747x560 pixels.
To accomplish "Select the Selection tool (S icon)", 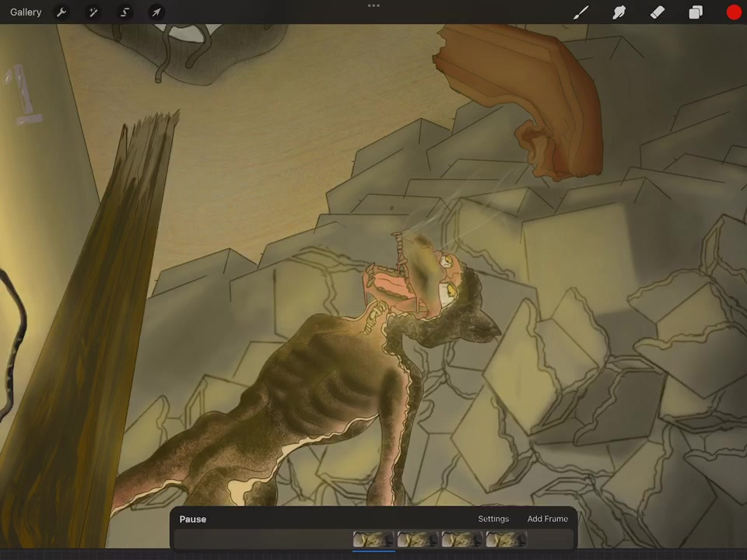I will coord(124,12).
